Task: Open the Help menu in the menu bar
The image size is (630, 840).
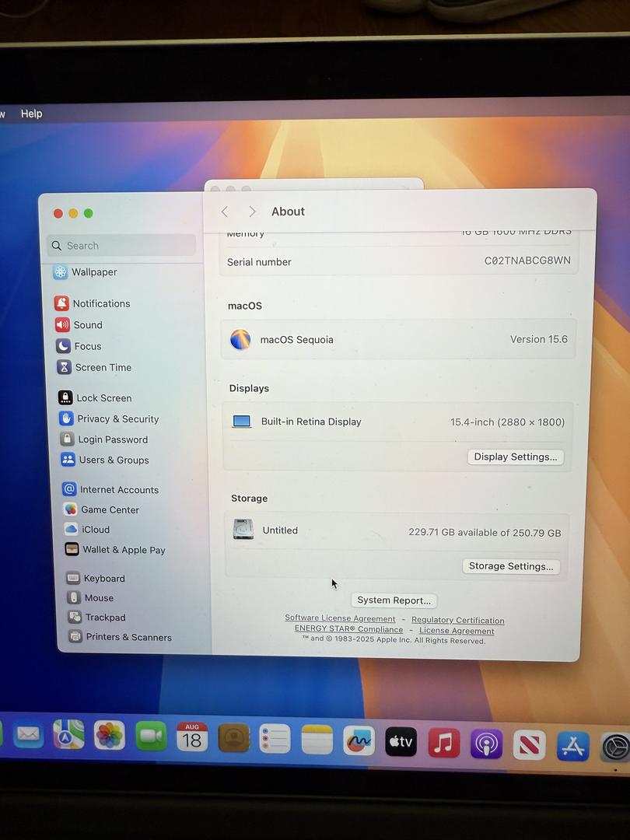Action: point(32,114)
